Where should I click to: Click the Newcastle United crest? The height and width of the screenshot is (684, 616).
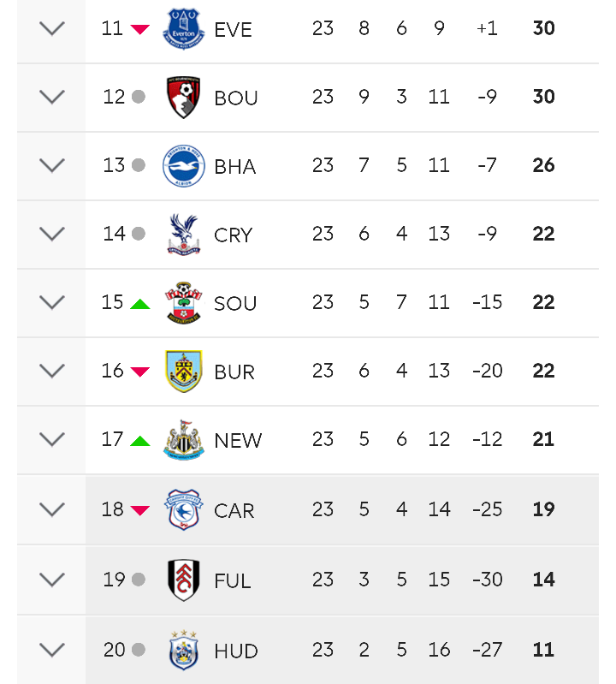(184, 440)
